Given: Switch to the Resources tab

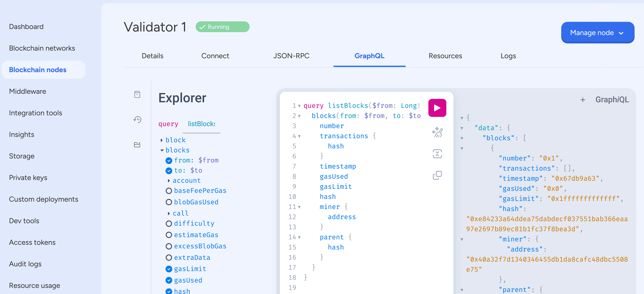Looking at the screenshot, I should click(x=445, y=56).
